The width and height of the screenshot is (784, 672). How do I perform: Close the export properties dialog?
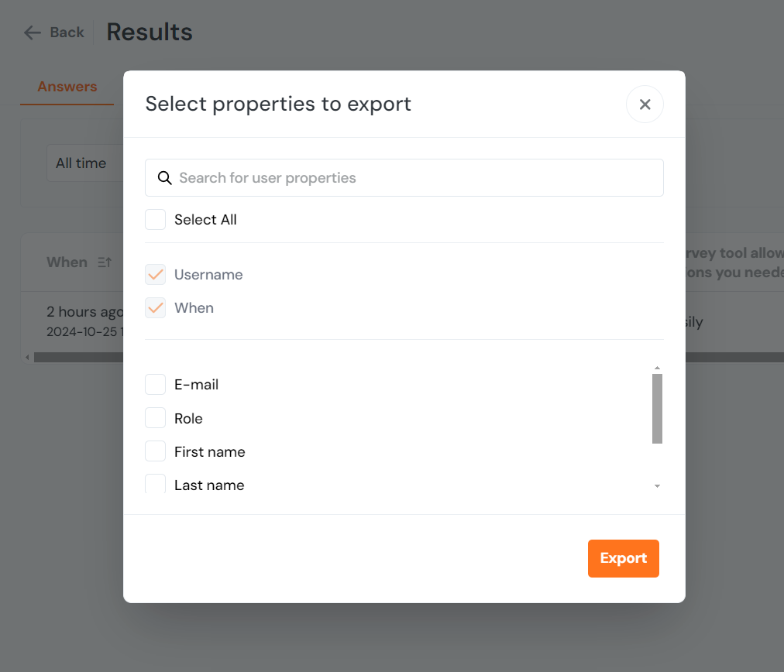[x=645, y=105]
